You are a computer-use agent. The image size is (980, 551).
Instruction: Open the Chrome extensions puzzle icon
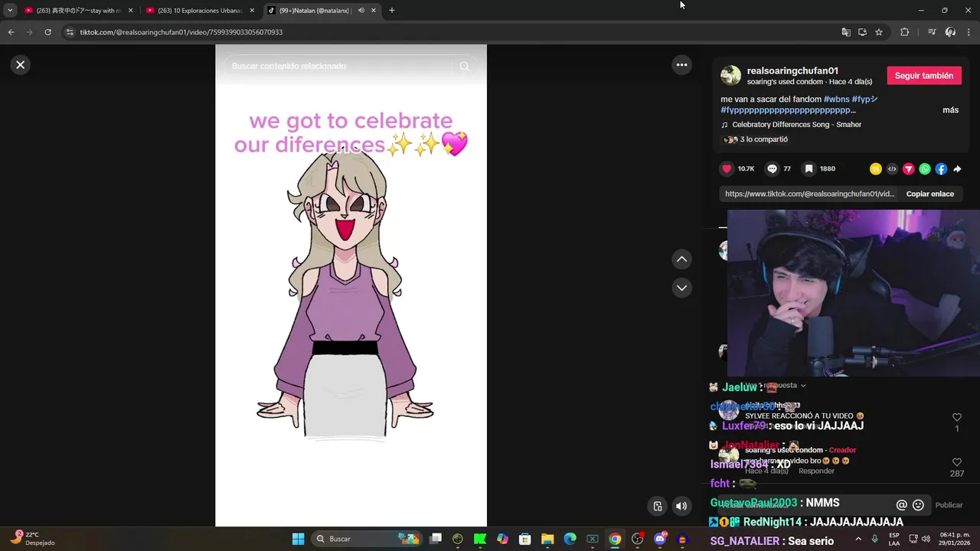pyautogui.click(x=905, y=32)
